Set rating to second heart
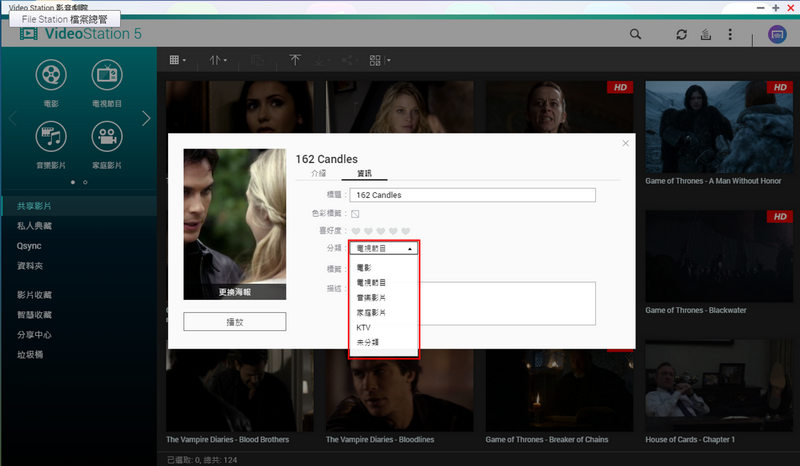The image size is (800, 466). click(x=368, y=231)
